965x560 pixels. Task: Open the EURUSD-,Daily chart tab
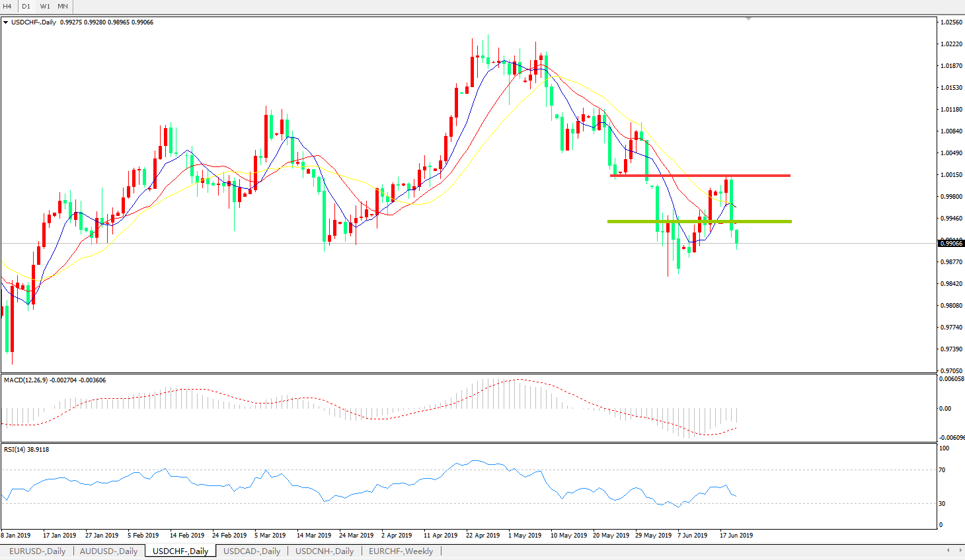point(37,551)
